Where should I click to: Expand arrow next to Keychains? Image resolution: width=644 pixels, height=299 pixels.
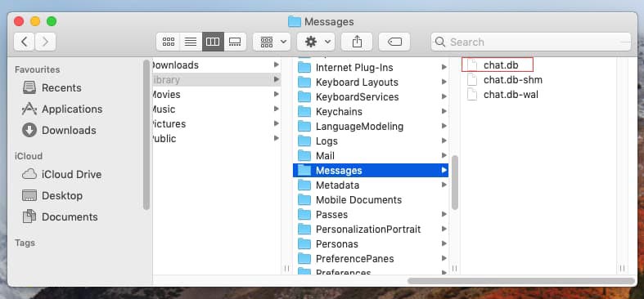point(444,112)
